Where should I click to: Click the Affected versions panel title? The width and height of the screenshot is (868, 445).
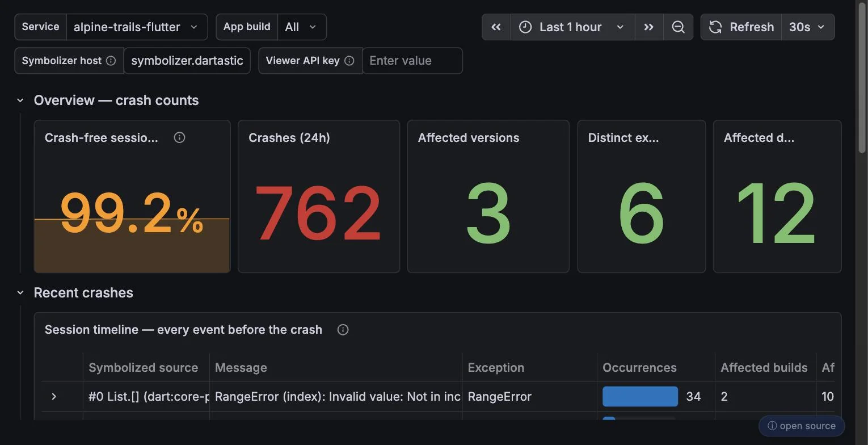coord(469,138)
